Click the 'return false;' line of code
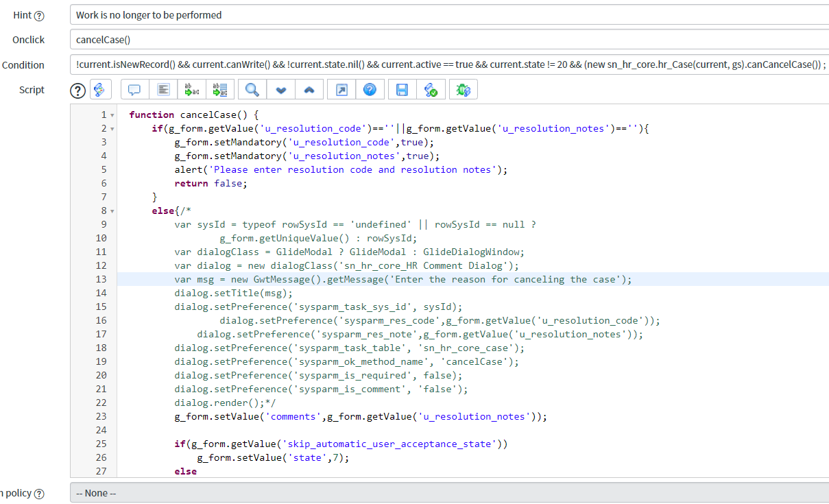This screenshot has height=504, width=829. point(211,183)
